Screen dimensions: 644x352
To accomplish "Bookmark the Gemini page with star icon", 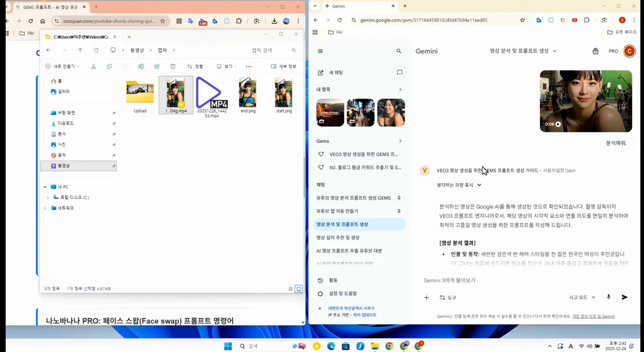I will pos(522,20).
